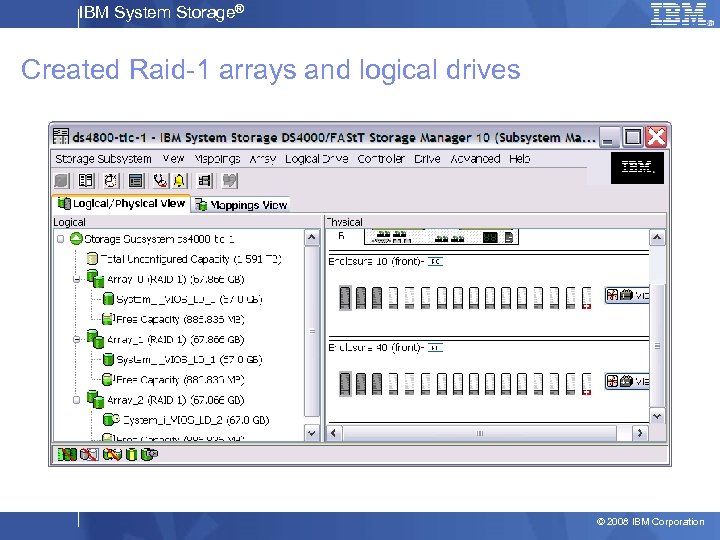Open the View menu
The width and height of the screenshot is (720, 540).
[x=173, y=159]
